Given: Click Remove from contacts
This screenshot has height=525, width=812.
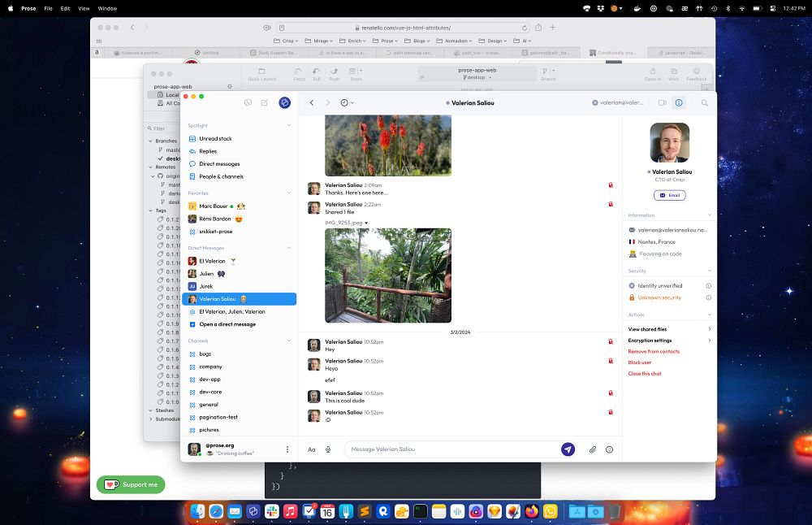Looking at the screenshot, I should coord(654,351).
